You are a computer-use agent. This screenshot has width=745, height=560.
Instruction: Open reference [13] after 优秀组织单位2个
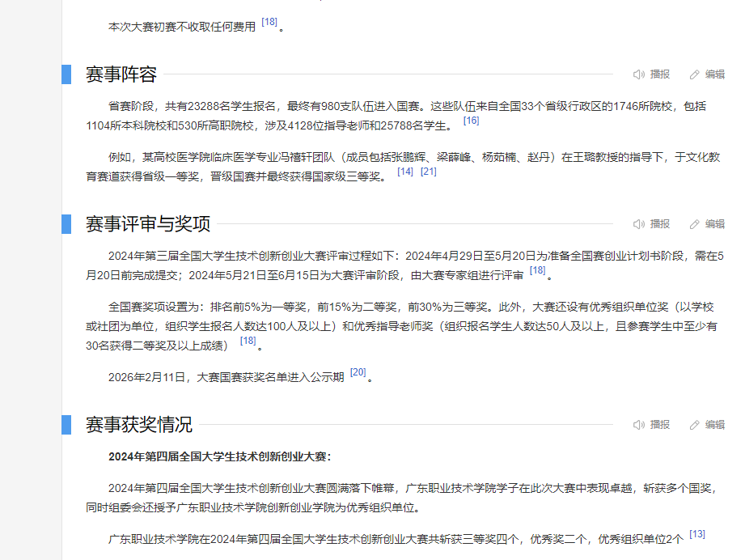click(x=697, y=534)
